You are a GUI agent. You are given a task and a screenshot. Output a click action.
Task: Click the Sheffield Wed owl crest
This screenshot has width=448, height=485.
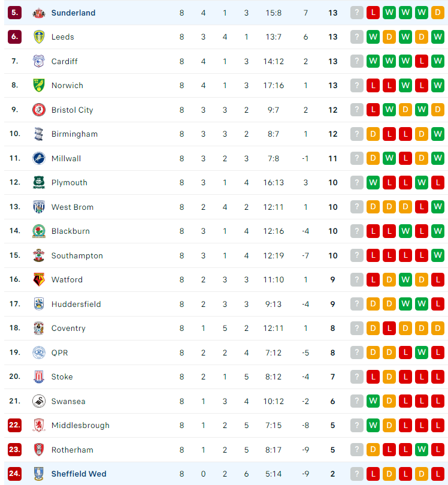point(39,474)
